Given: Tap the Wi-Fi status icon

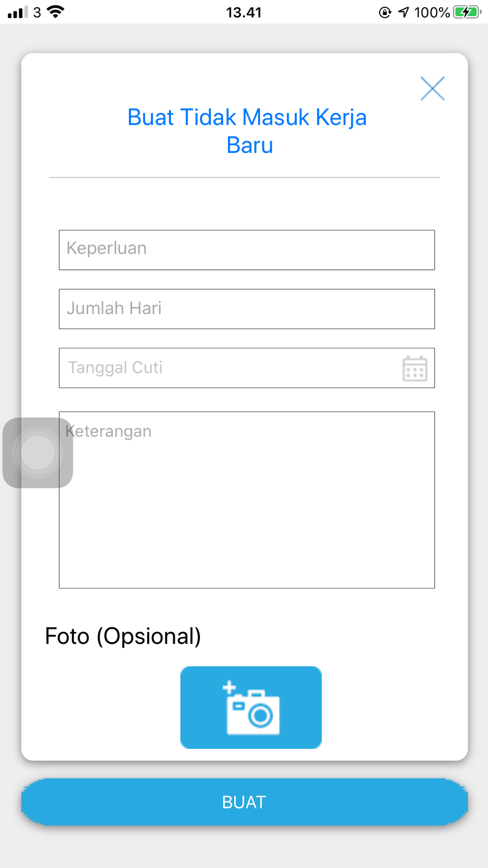Looking at the screenshot, I should coord(56,12).
